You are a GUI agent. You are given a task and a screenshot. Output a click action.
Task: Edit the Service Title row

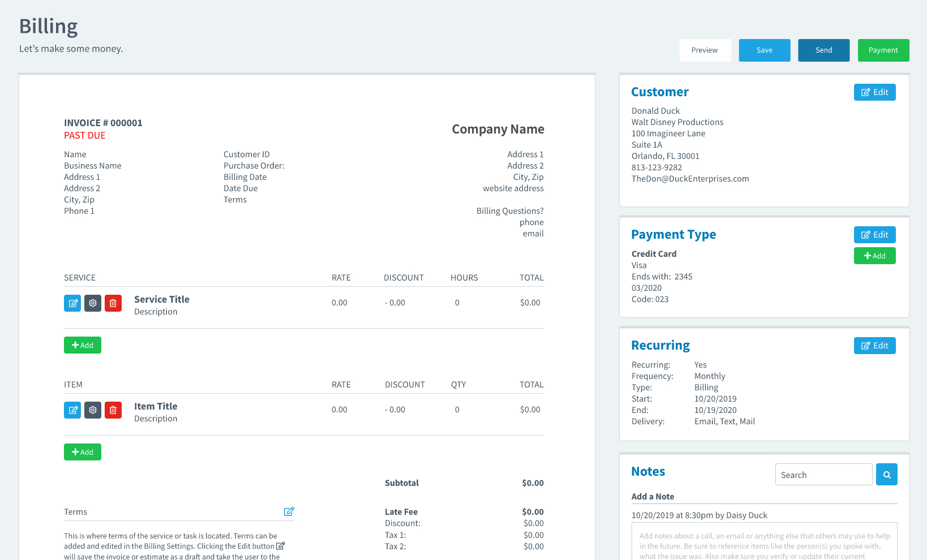[72, 303]
